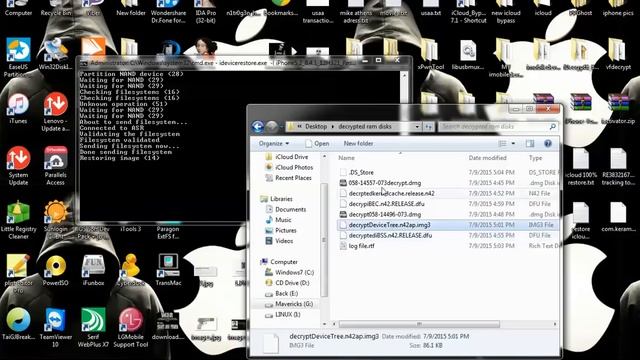This screenshot has height=360, width=640.
Task: Click Explorer back navigation arrow
Action: 258,127
